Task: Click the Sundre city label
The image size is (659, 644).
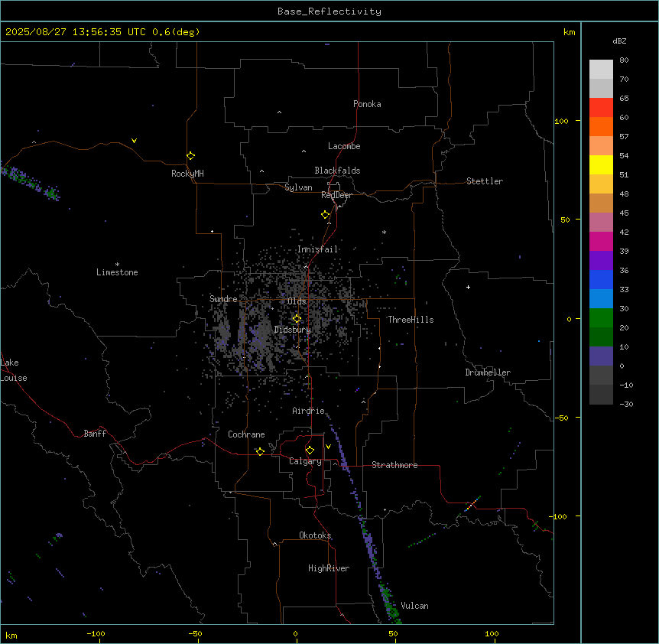Action: (x=223, y=299)
